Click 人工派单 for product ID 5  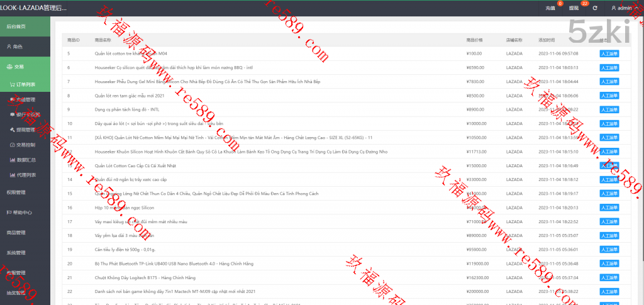click(x=609, y=53)
